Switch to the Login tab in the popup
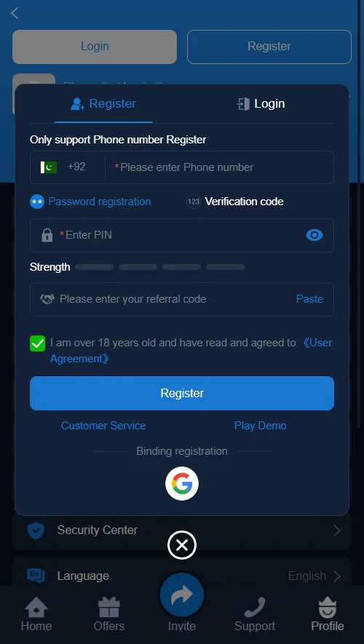Screen dimensions: 364x644 261,103
